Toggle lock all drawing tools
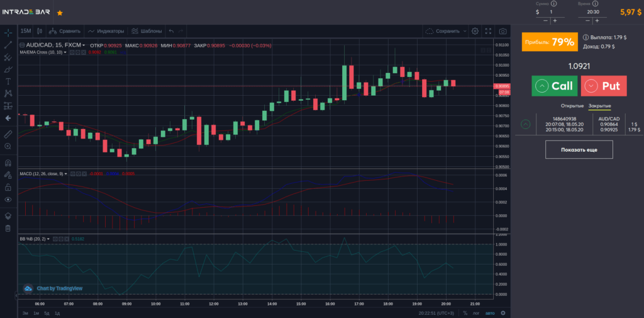This screenshot has width=644, height=318. click(8, 187)
